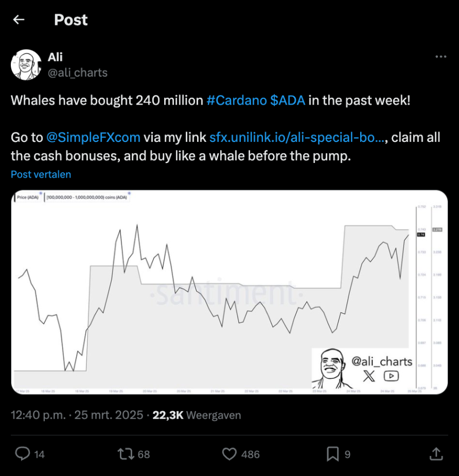Translate the post with Post vertalen
This screenshot has width=459, height=476.
click(40, 174)
